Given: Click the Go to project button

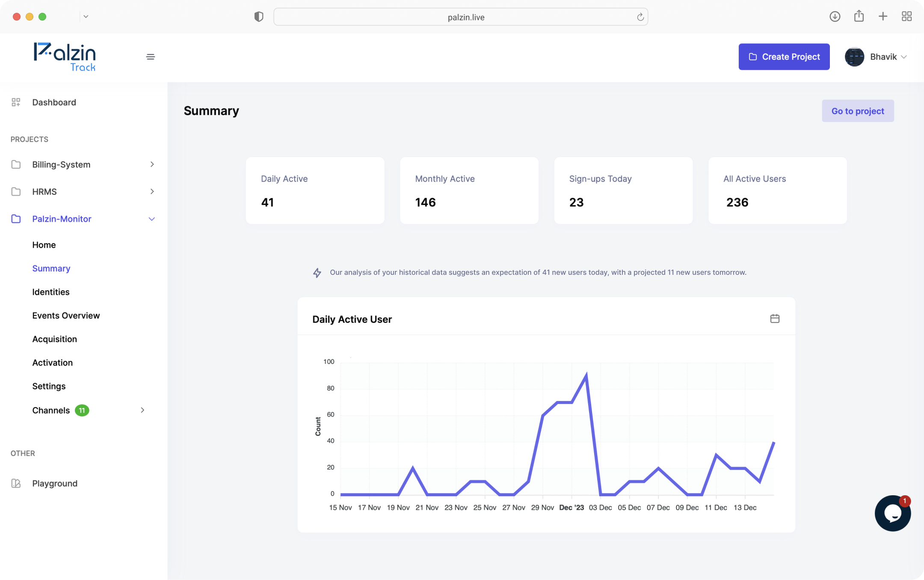Looking at the screenshot, I should pyautogui.click(x=857, y=111).
